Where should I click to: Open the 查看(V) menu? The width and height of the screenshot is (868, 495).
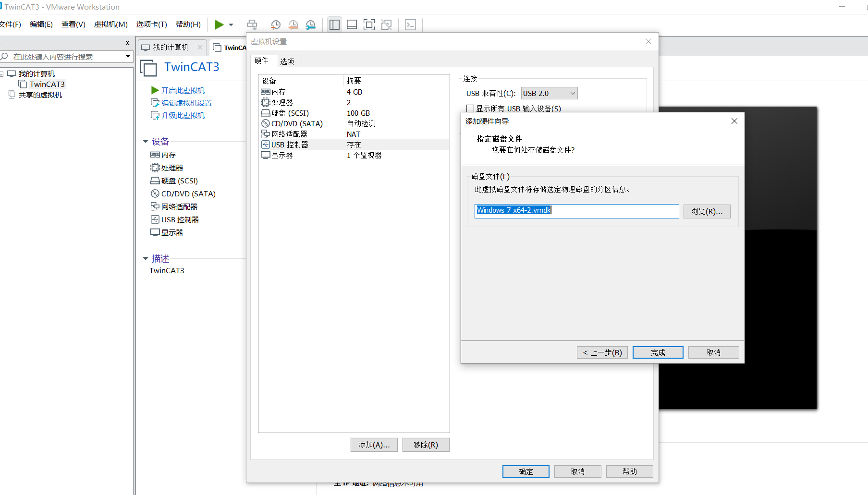point(73,24)
